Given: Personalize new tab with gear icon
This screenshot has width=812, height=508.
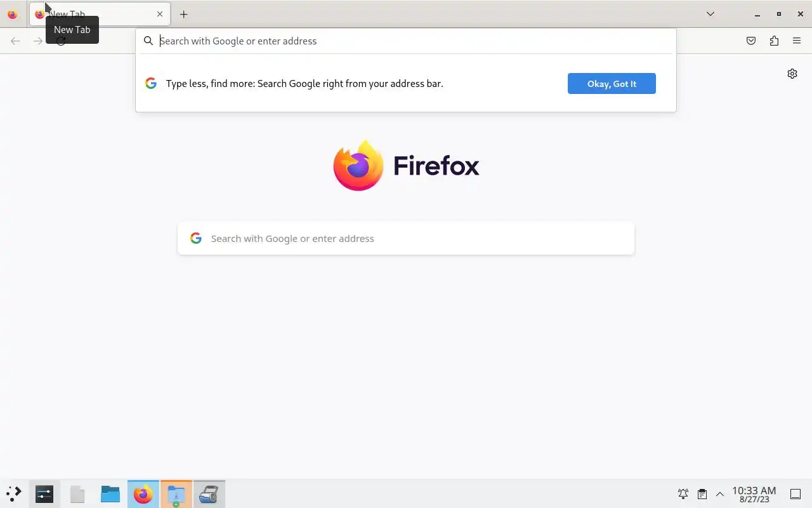Looking at the screenshot, I should pyautogui.click(x=792, y=74).
